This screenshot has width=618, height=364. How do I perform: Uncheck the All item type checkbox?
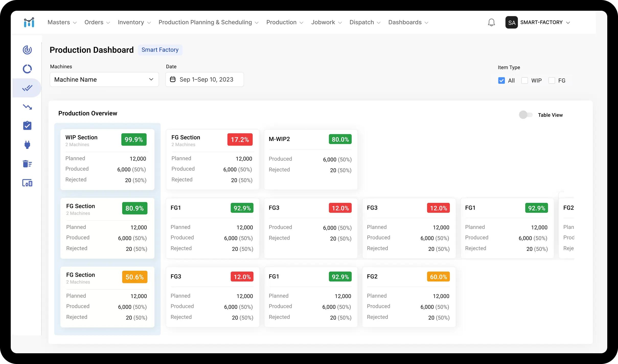click(x=501, y=80)
